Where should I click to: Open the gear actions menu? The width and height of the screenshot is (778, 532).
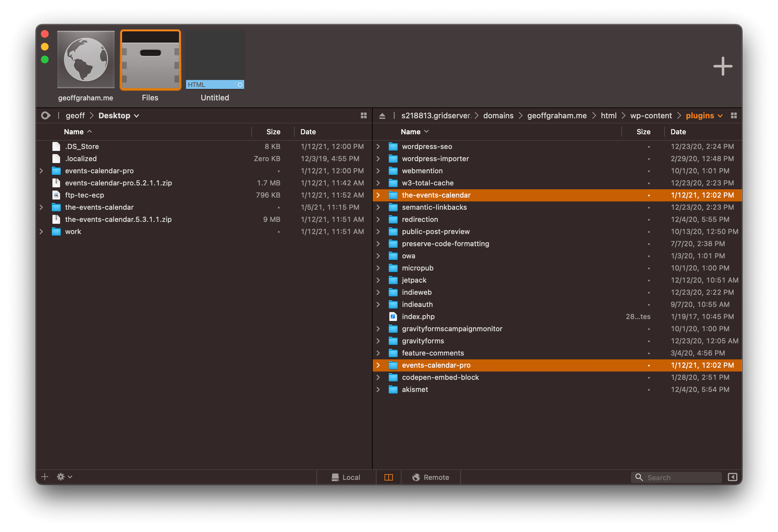coord(64,477)
